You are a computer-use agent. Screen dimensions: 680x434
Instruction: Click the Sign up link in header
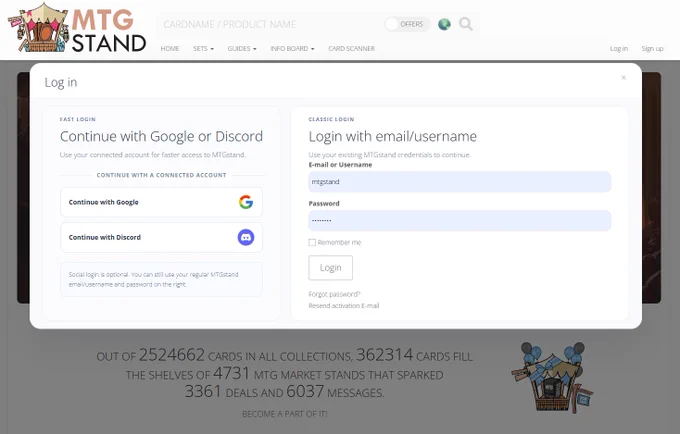click(x=652, y=49)
